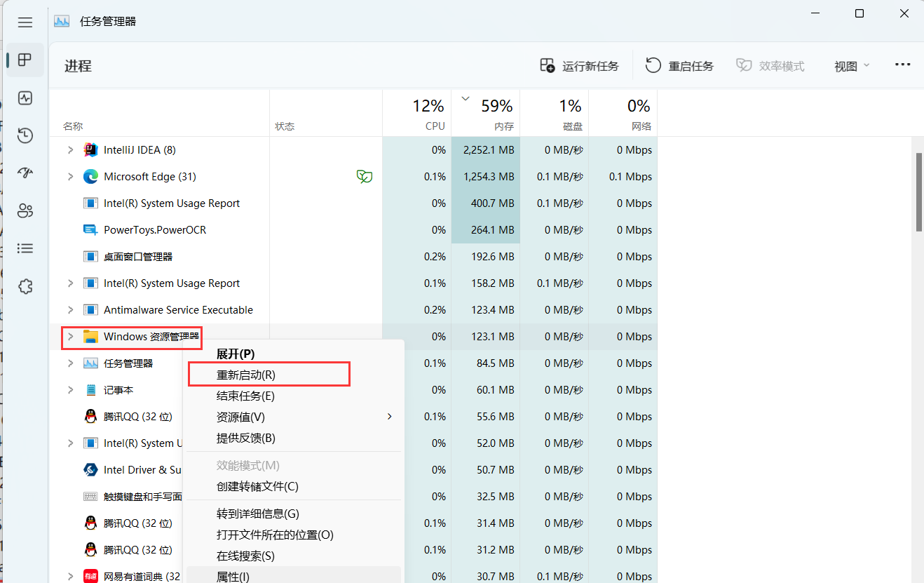Click the PowerToys.PowerOCR process icon
This screenshot has width=924, height=583.
(90, 230)
